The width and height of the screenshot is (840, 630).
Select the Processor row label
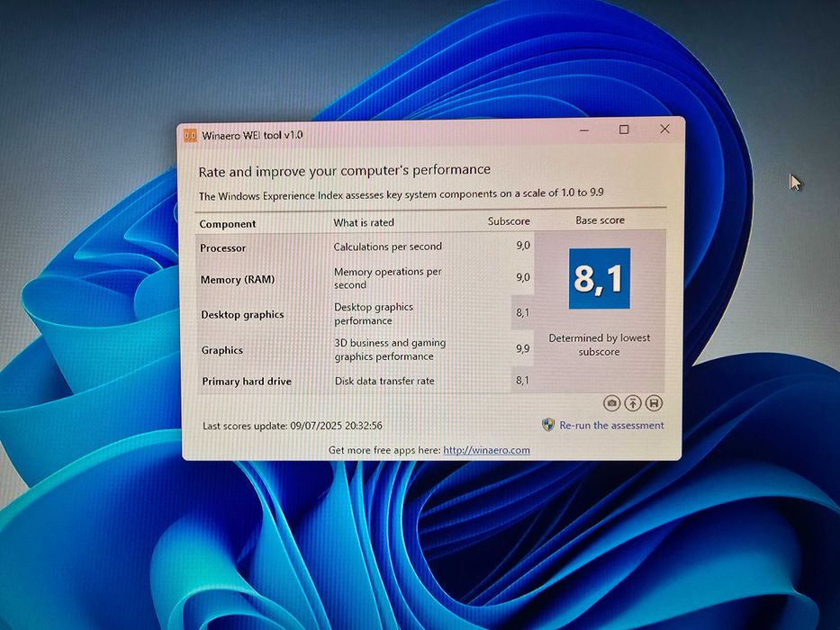pos(223,248)
